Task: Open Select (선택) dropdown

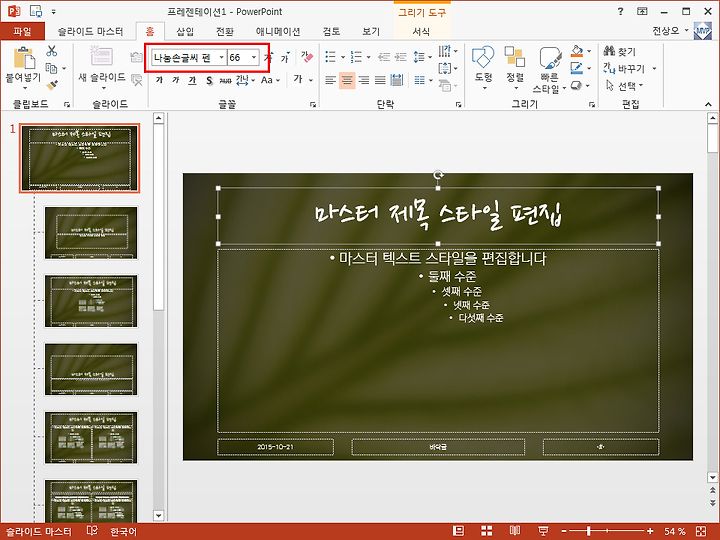Action: pos(625,86)
